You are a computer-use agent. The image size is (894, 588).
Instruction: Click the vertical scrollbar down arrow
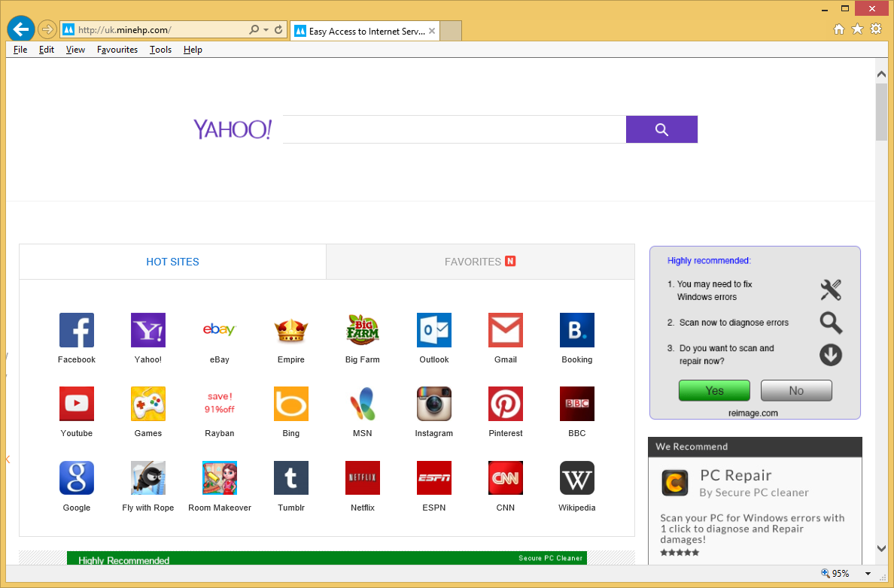tap(881, 548)
